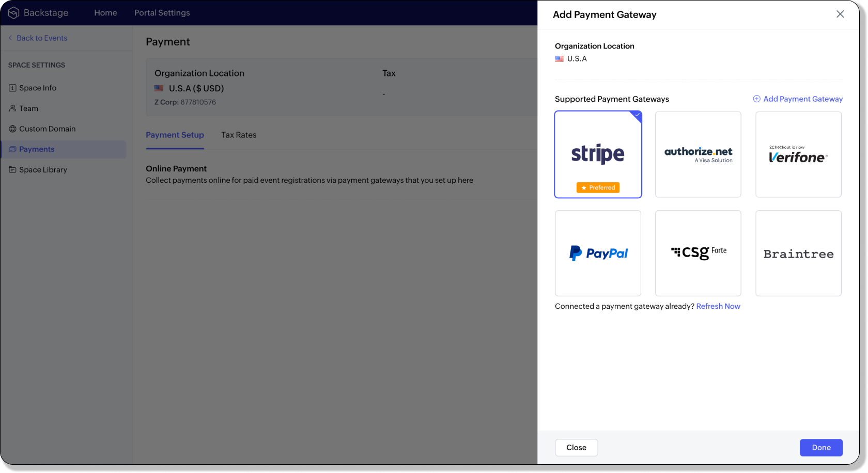This screenshot has height=473, width=868.
Task: Click the Payment page heading
Action: click(168, 42)
